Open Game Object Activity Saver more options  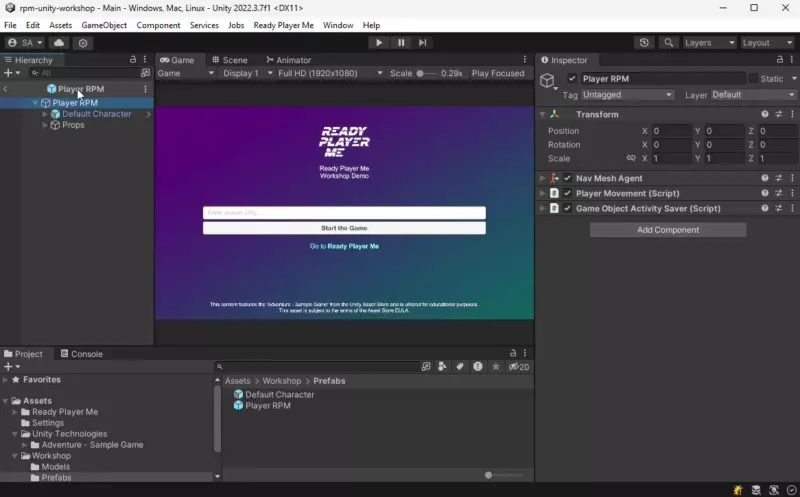click(792, 208)
